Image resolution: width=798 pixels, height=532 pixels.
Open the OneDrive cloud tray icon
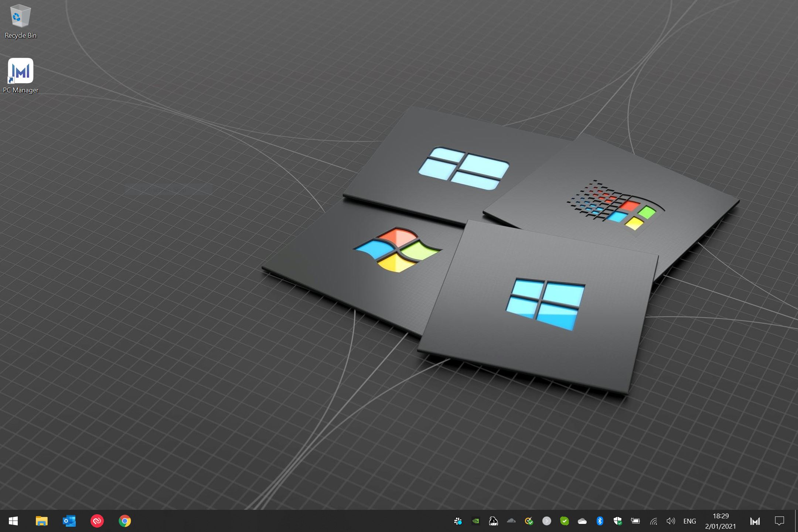click(582, 521)
